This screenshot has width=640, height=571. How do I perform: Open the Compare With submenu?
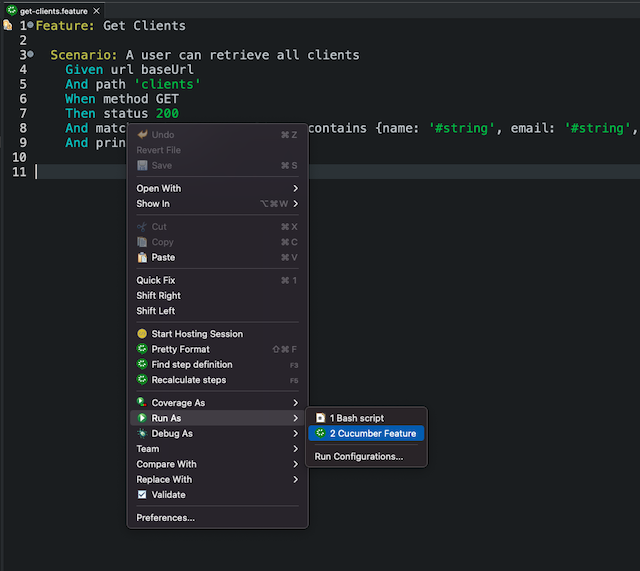217,464
